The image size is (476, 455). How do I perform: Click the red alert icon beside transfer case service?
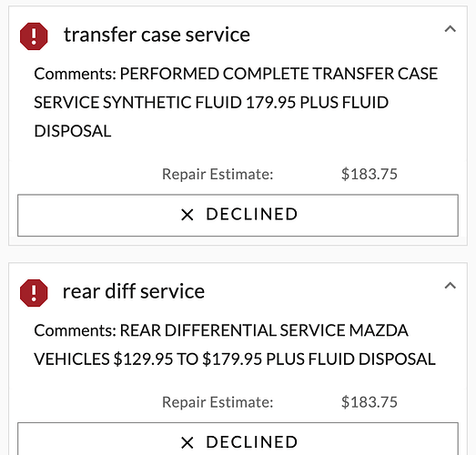click(x=34, y=36)
